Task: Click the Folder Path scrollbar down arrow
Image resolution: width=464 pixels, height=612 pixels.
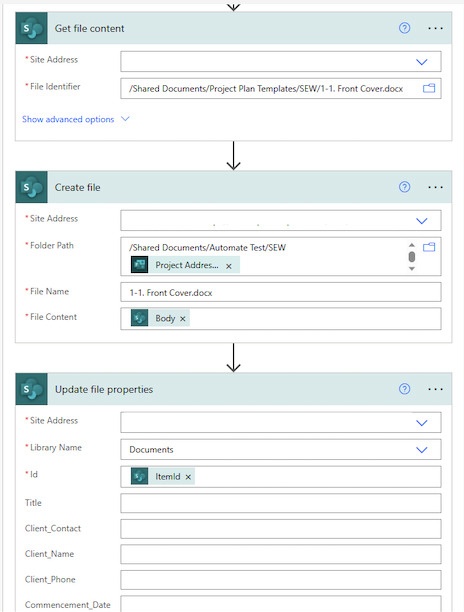Action: point(412,269)
